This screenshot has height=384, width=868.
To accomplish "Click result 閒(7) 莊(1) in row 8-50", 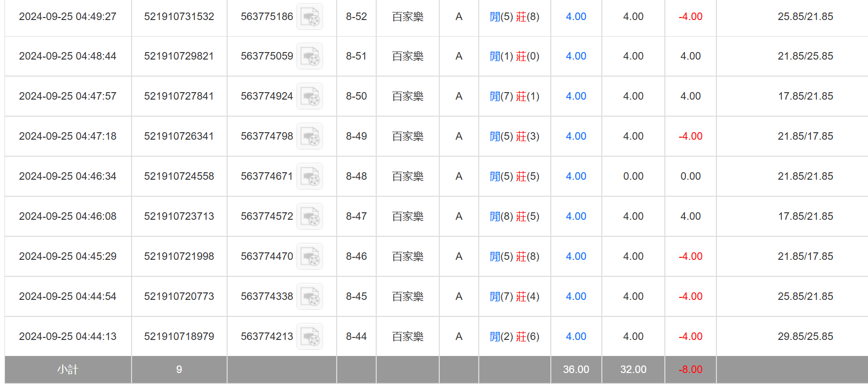I will (x=514, y=96).
